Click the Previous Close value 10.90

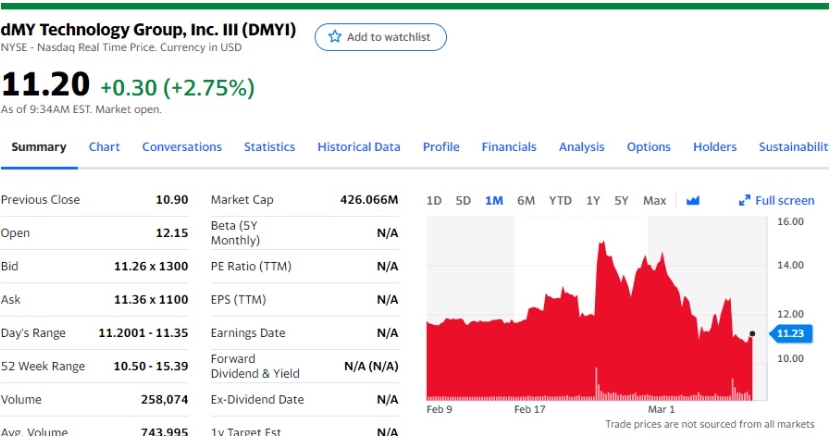pos(172,200)
